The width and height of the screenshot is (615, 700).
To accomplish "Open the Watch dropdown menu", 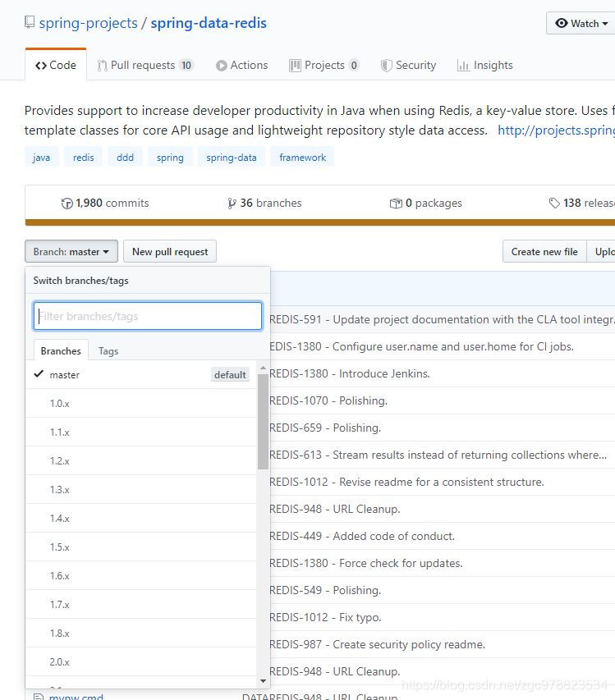I will 580,23.
